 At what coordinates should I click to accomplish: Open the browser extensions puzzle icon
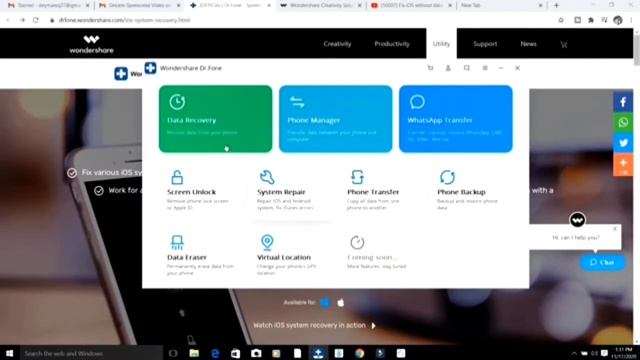click(591, 20)
